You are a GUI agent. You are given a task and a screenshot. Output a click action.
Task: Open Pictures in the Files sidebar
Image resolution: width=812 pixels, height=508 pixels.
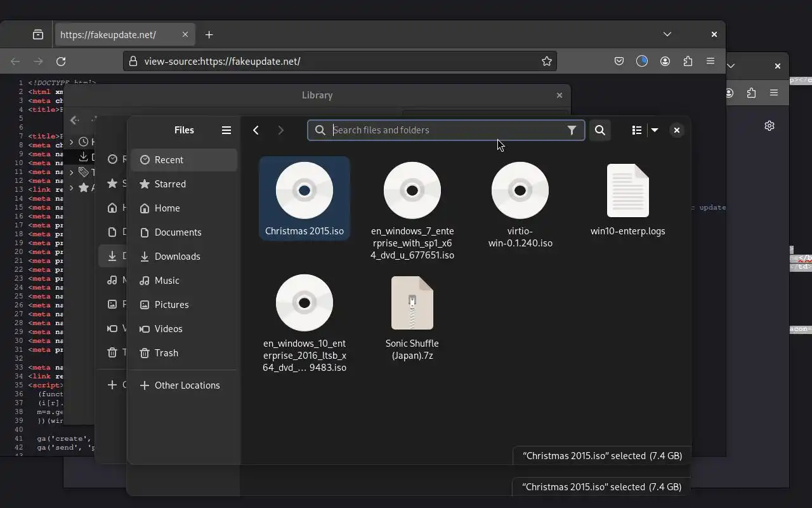tap(184, 305)
